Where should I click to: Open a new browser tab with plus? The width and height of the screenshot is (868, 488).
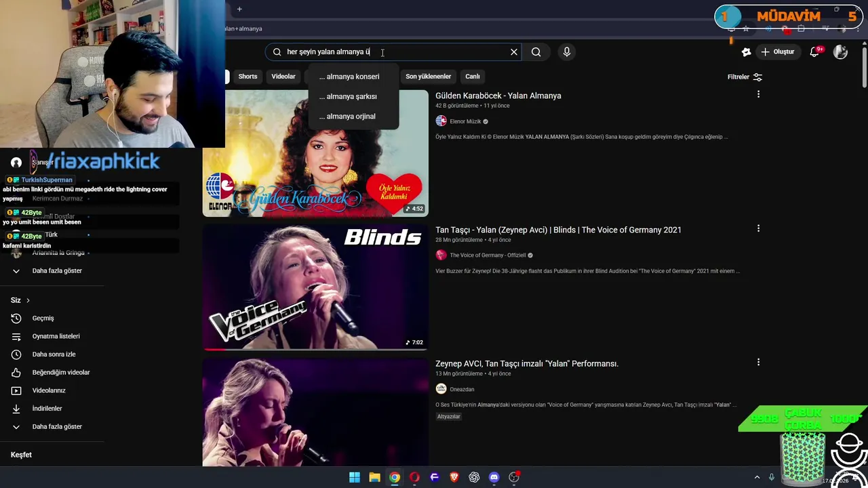239,9
